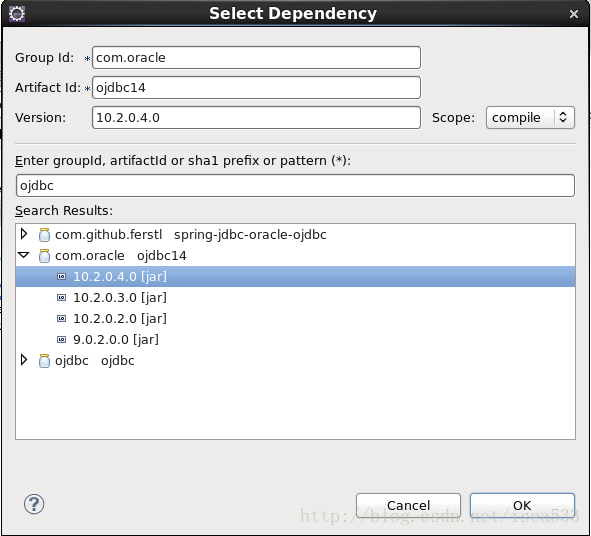Collapse the com.oracle ojdbc14 node

[x=24, y=255]
